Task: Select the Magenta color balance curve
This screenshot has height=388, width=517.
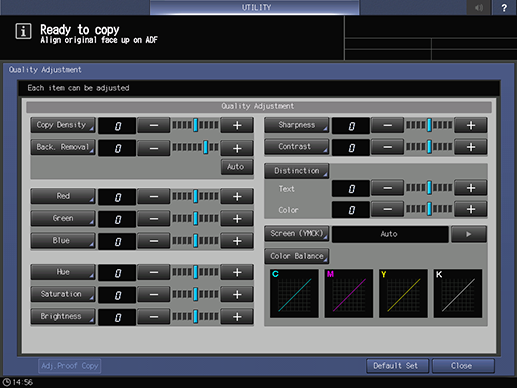Action: pyautogui.click(x=349, y=293)
